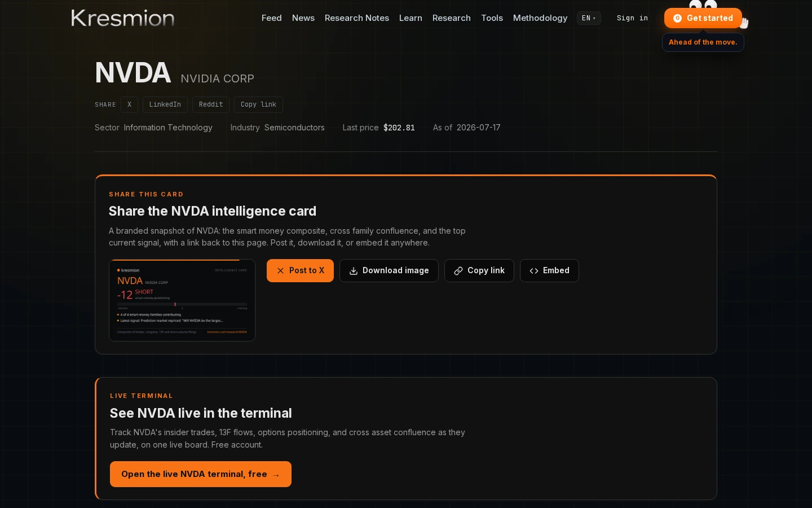Share NVDA on X from header row
812x508 pixels.
(129, 104)
